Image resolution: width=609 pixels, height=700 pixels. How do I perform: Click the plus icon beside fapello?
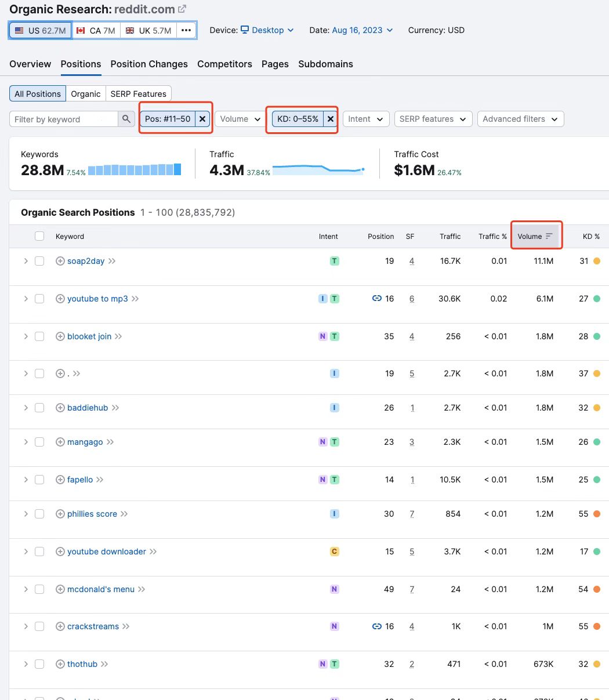(x=60, y=480)
